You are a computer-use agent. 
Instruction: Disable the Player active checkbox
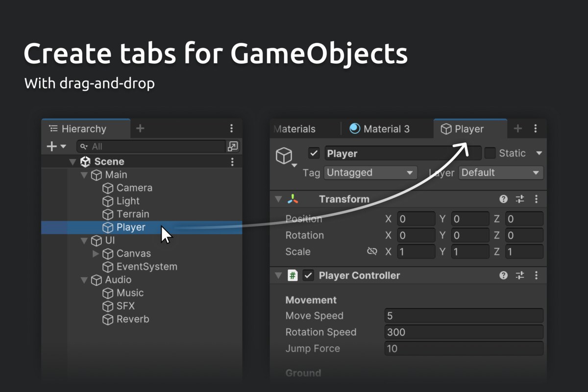[314, 153]
